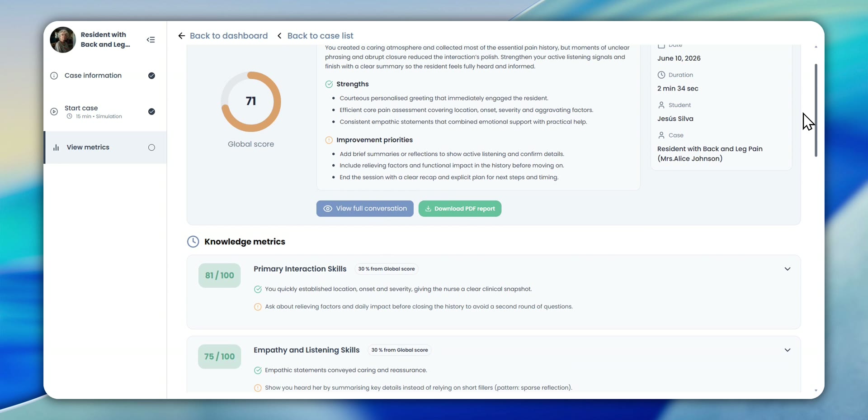Click warning icon for 'Show you heard her'

point(258,388)
